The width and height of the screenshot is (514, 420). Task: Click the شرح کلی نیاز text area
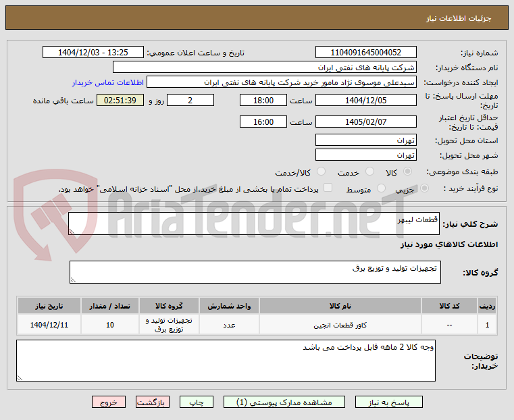click(x=254, y=224)
